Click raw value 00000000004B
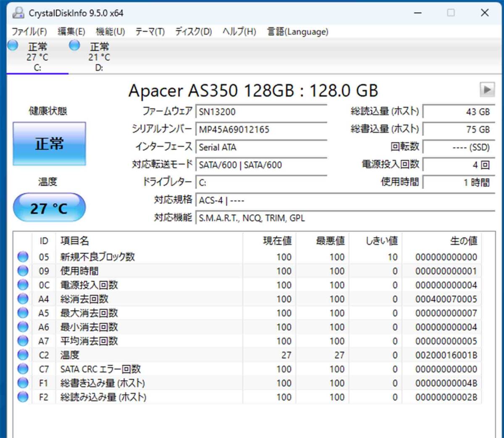 click(x=446, y=383)
